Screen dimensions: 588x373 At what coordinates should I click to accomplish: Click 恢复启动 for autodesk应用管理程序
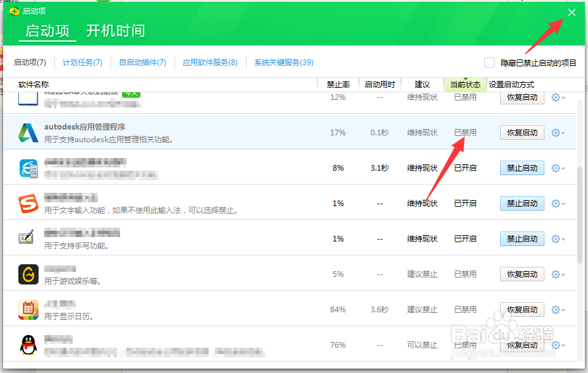coord(522,133)
